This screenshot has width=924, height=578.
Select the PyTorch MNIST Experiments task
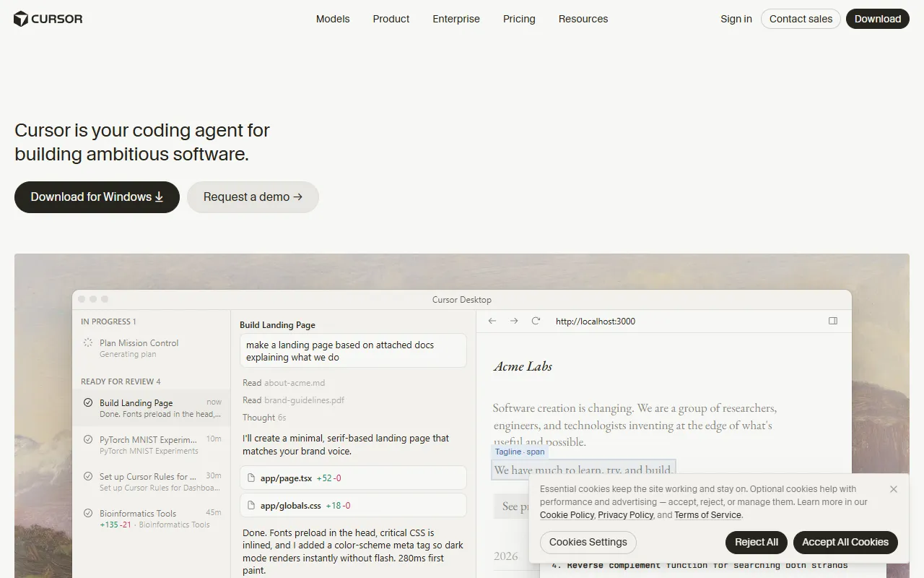[152, 445]
